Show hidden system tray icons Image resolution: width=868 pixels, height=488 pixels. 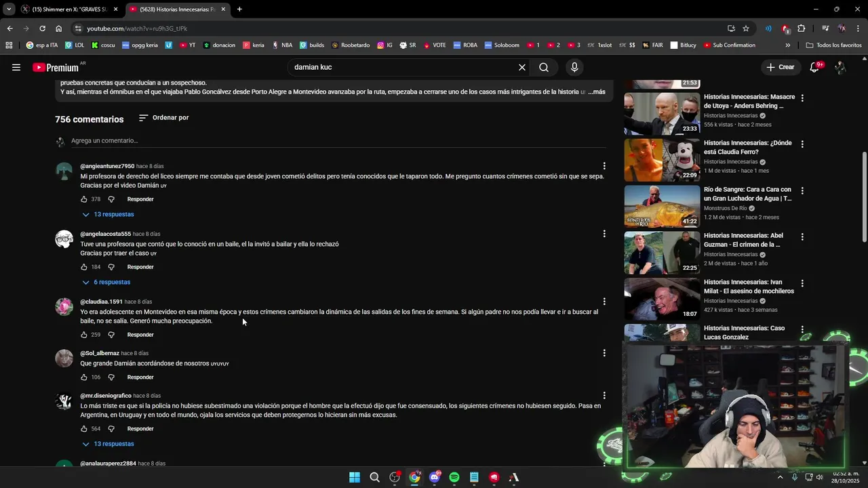[x=780, y=477]
